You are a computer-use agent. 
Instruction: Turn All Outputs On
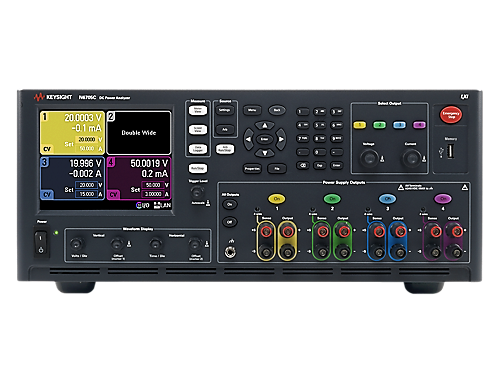(230, 204)
